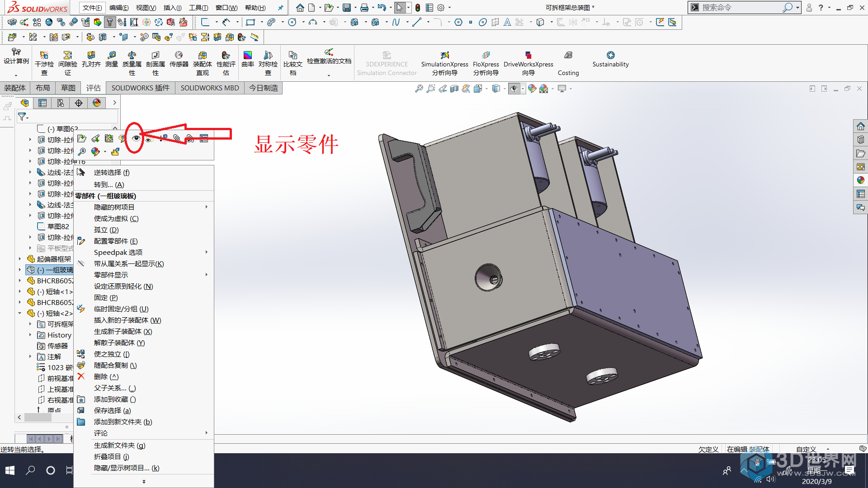Switch to the 装配体 ribbon tab
This screenshot has width=868, height=488.
click(15, 88)
